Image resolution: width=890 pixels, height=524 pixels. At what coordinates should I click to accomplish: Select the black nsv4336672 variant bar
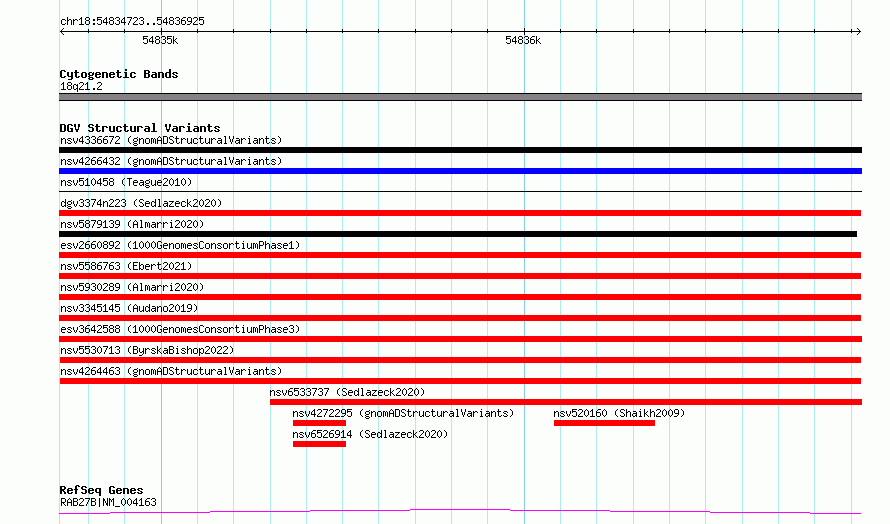point(460,150)
